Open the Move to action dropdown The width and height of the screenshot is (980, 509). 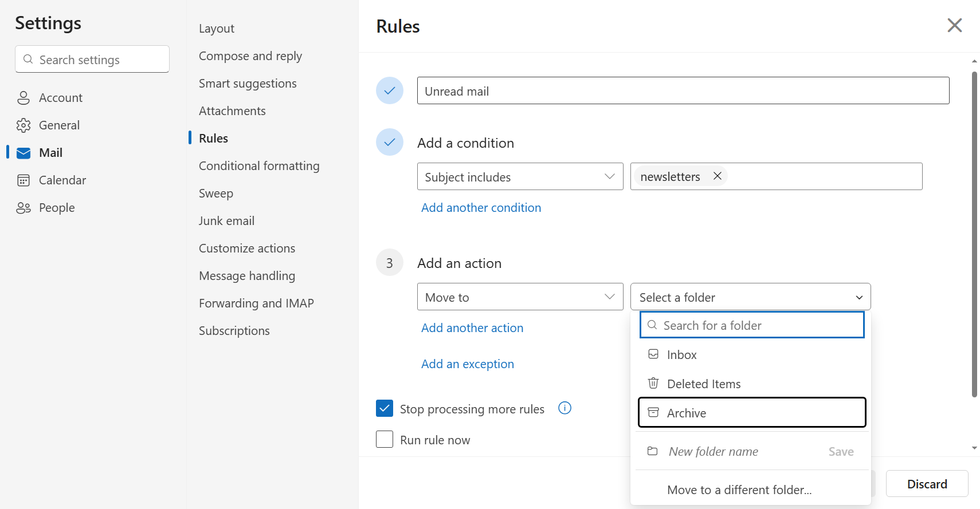coord(520,297)
